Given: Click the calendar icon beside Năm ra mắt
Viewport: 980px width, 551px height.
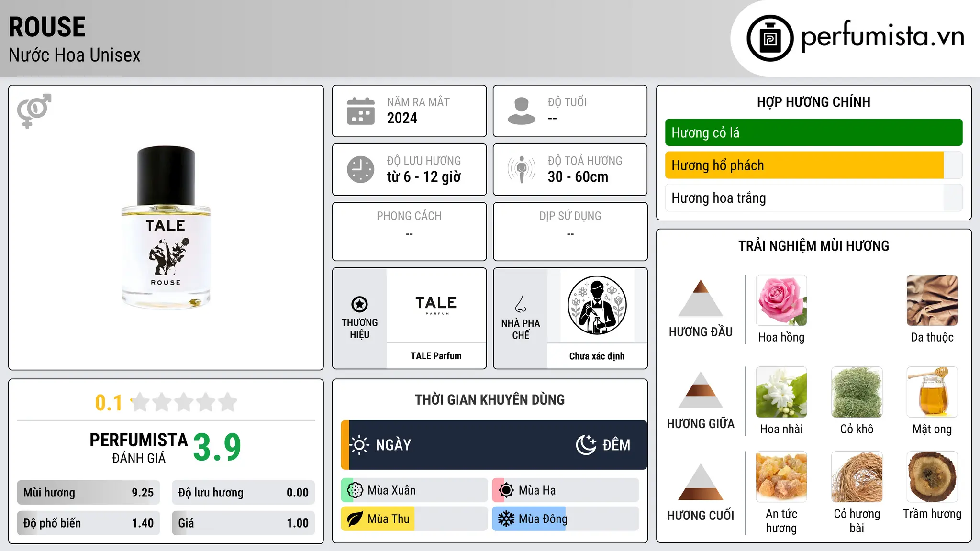Looking at the screenshot, I should (x=361, y=111).
